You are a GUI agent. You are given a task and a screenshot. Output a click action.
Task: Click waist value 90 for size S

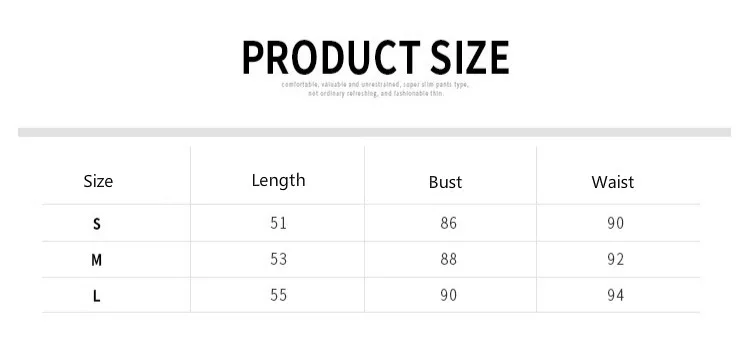click(616, 223)
